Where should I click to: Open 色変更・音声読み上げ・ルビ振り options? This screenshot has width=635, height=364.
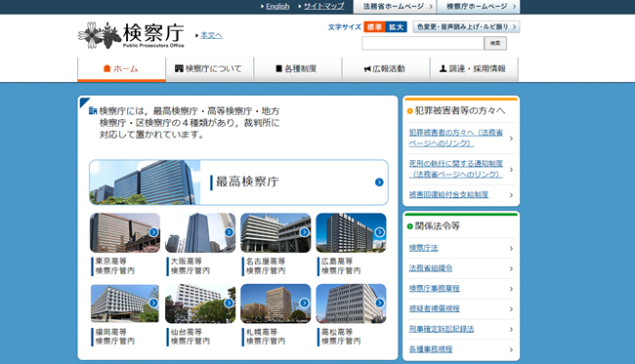[x=466, y=26]
